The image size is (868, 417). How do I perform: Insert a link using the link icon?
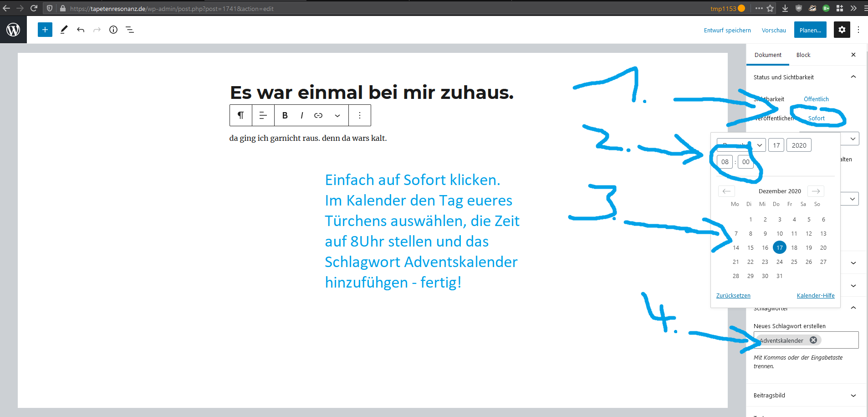[x=318, y=115]
